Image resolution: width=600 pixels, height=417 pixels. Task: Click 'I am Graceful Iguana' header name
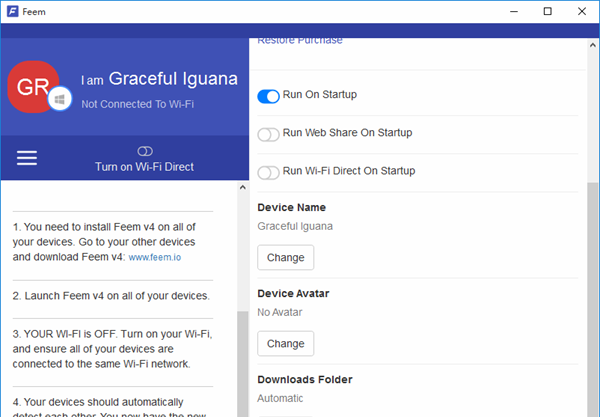[159, 79]
